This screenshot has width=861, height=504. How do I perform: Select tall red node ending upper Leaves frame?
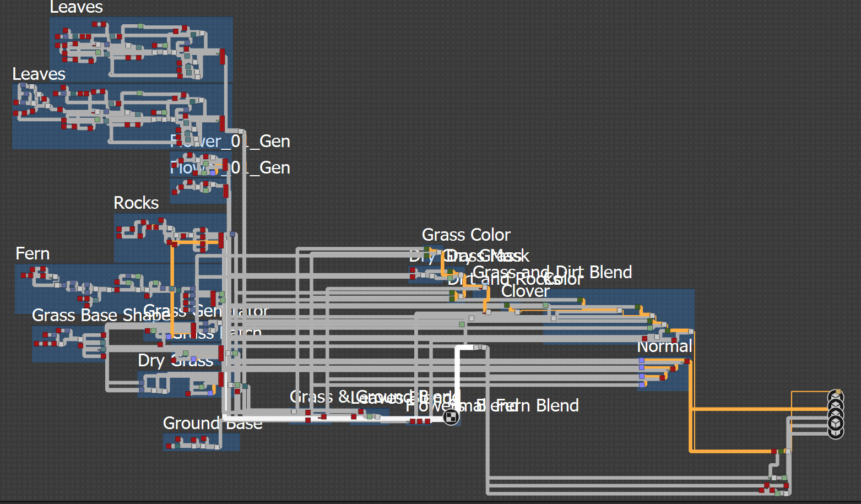click(223, 57)
